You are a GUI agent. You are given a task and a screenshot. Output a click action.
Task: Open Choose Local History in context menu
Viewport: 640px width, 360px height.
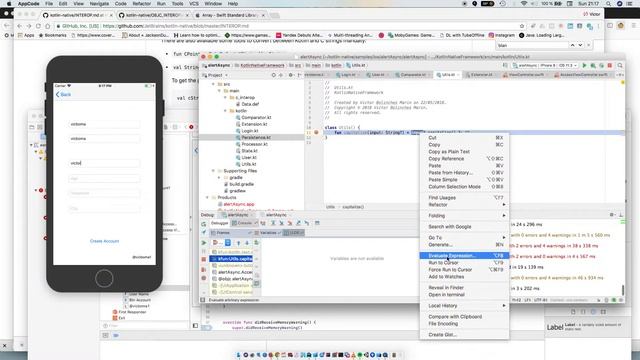464,306
